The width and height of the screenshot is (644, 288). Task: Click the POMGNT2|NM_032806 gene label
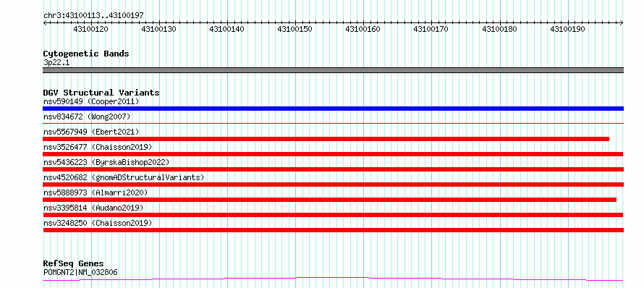[x=80, y=272]
